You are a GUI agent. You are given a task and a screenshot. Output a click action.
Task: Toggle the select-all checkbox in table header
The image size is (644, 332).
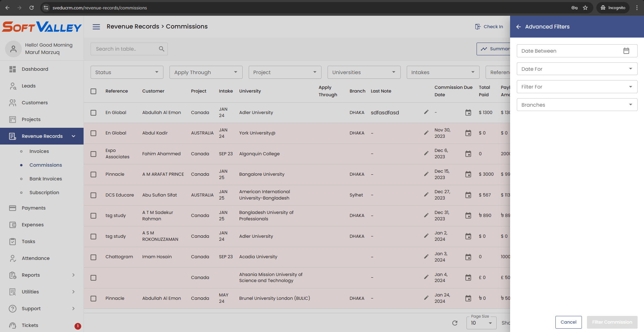94,91
